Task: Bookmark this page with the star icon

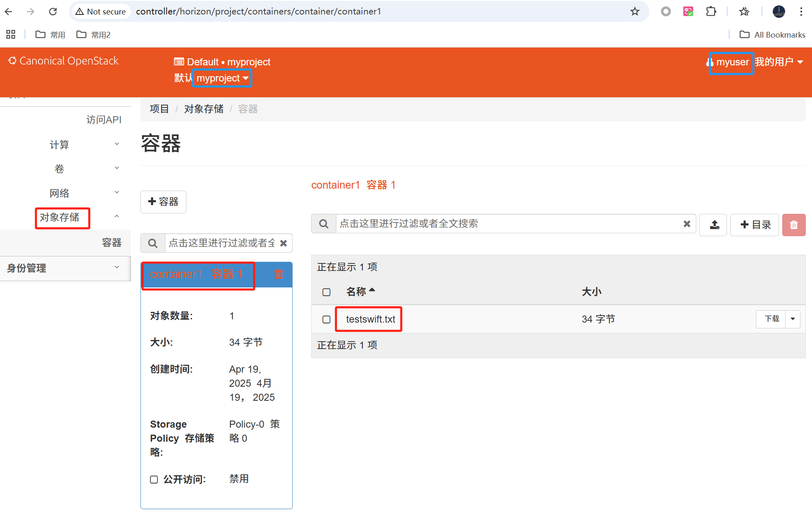Action: click(x=635, y=12)
